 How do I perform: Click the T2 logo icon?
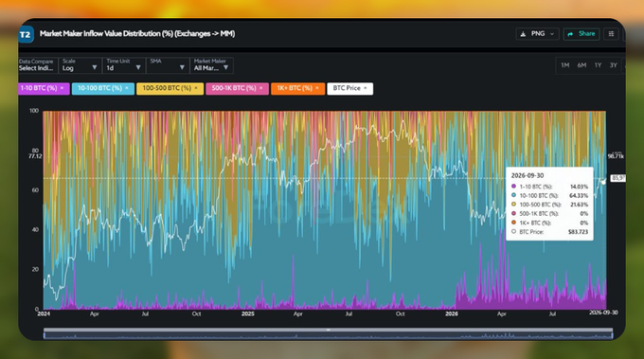pos(26,34)
